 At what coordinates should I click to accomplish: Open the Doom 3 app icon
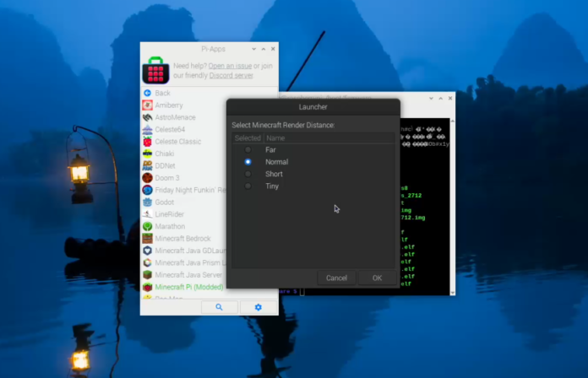147,178
